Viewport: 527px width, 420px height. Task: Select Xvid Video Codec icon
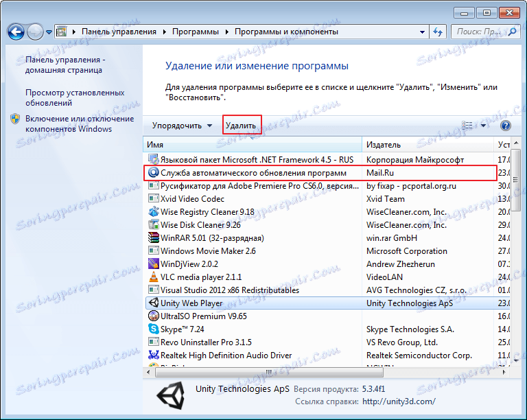click(154, 198)
